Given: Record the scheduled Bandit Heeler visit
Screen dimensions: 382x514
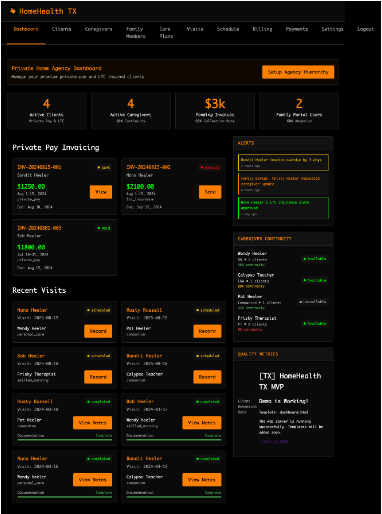Looking at the screenshot, I should (207, 377).
